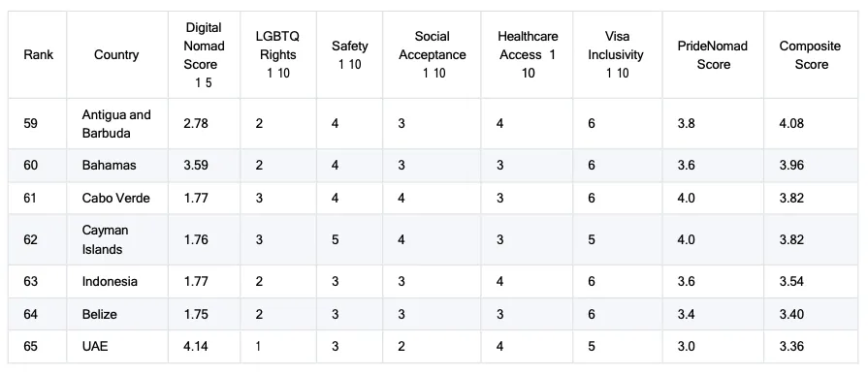Viewport: 868px width, 374px height.
Task: Select the Safety column header
Action: (x=349, y=55)
